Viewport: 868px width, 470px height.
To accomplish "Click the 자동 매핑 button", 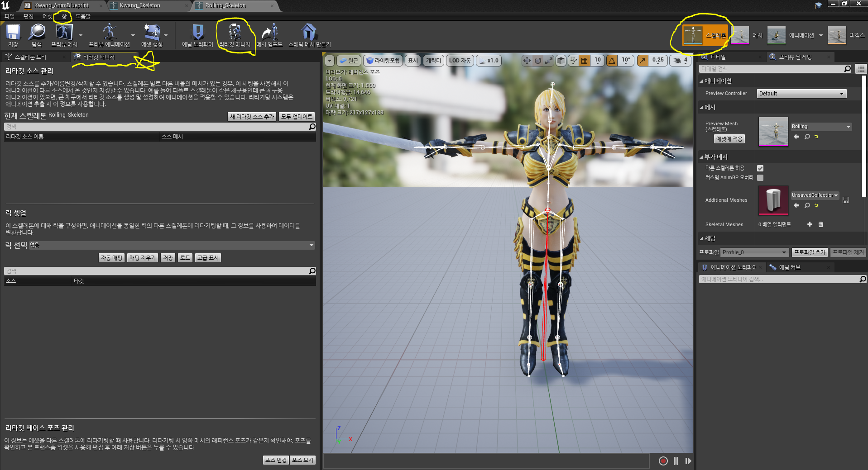I will [111, 258].
